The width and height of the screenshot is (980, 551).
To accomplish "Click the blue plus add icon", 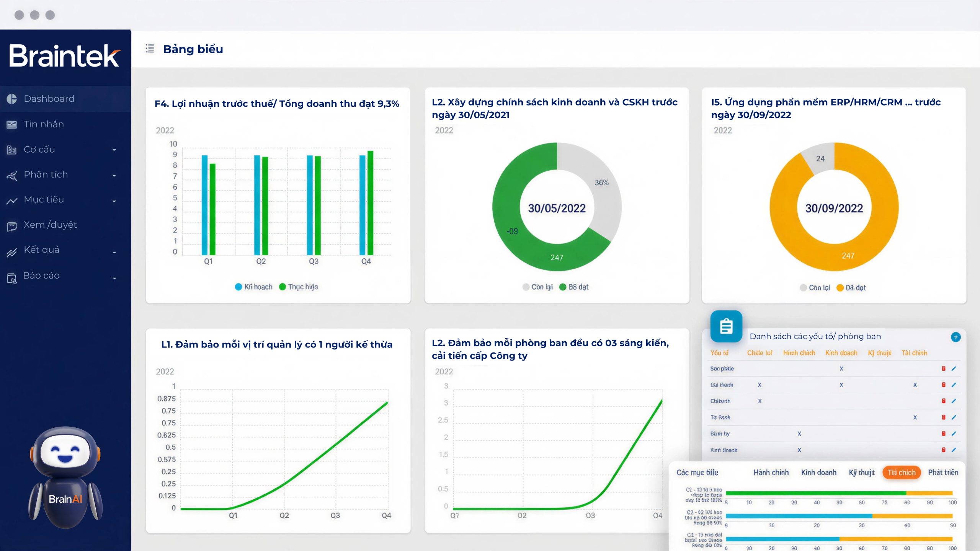I will pyautogui.click(x=955, y=337).
